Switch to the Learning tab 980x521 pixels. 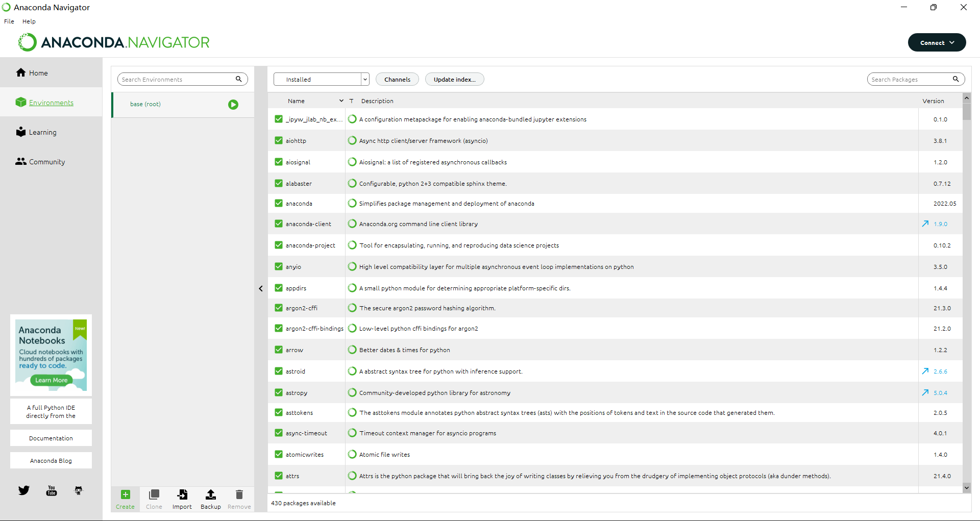tap(51, 132)
